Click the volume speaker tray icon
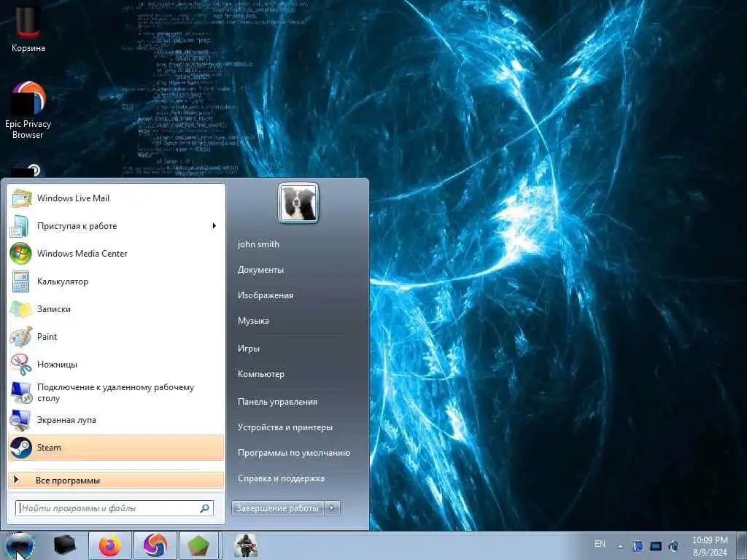The width and height of the screenshot is (747, 560). click(x=673, y=545)
